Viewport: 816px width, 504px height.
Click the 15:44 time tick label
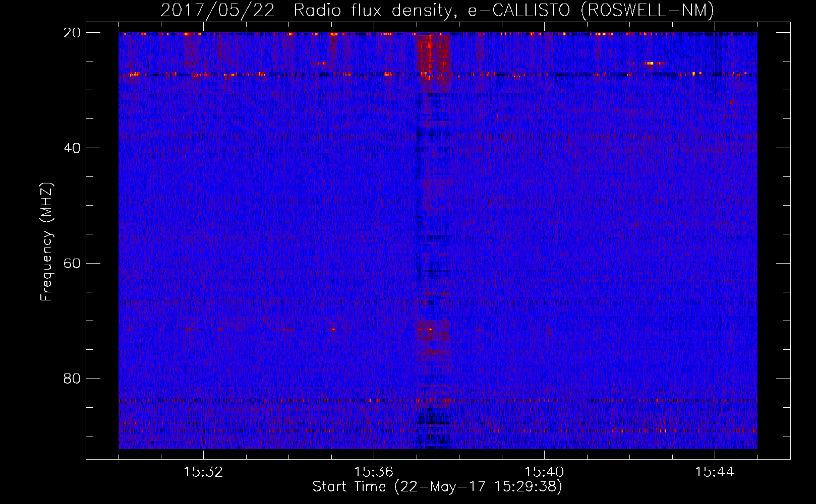[715, 472]
